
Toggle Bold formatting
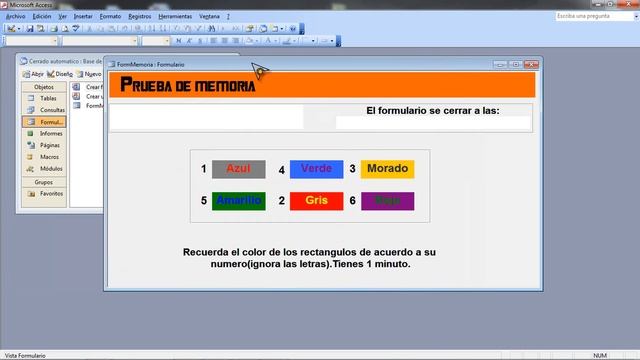178,41
